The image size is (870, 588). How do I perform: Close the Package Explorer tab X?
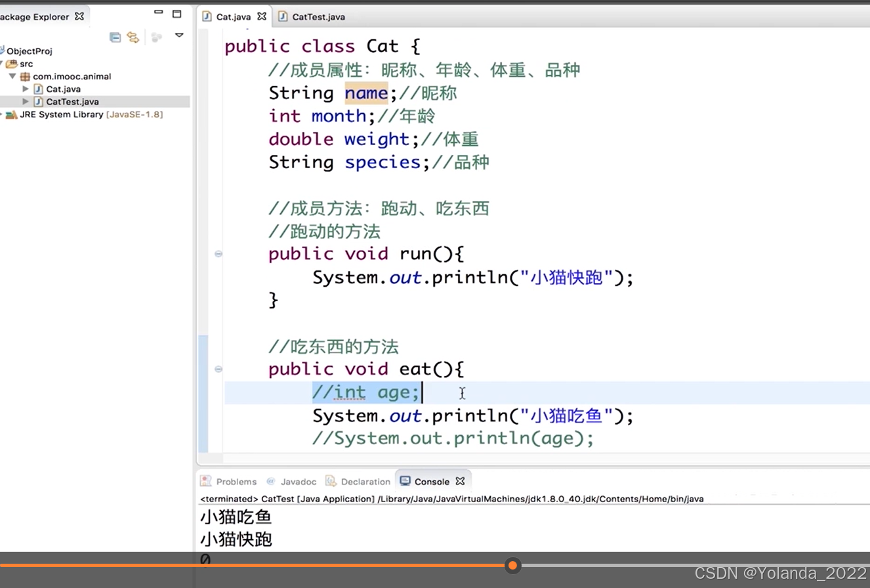(x=79, y=16)
